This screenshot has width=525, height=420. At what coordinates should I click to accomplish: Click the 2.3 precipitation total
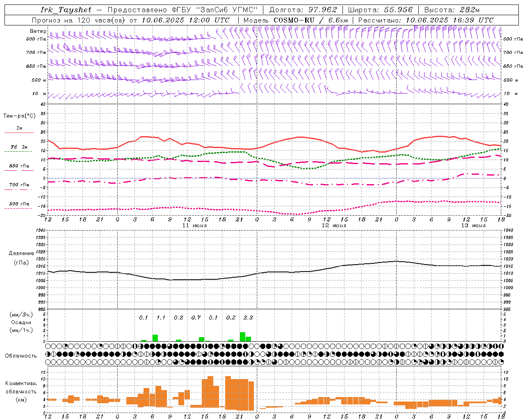248,317
